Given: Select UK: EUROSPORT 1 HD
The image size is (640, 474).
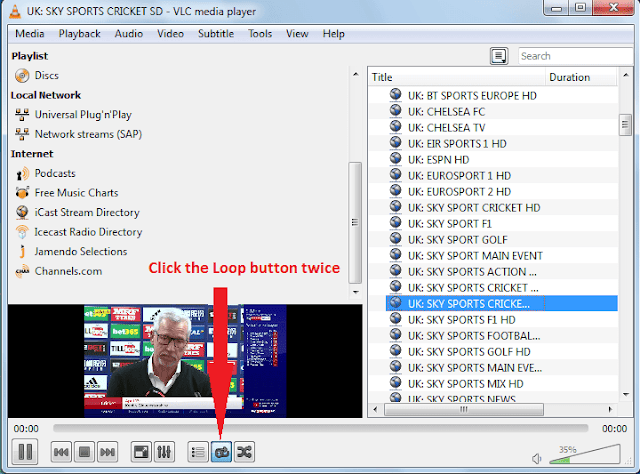Looking at the screenshot, I should click(459, 176).
